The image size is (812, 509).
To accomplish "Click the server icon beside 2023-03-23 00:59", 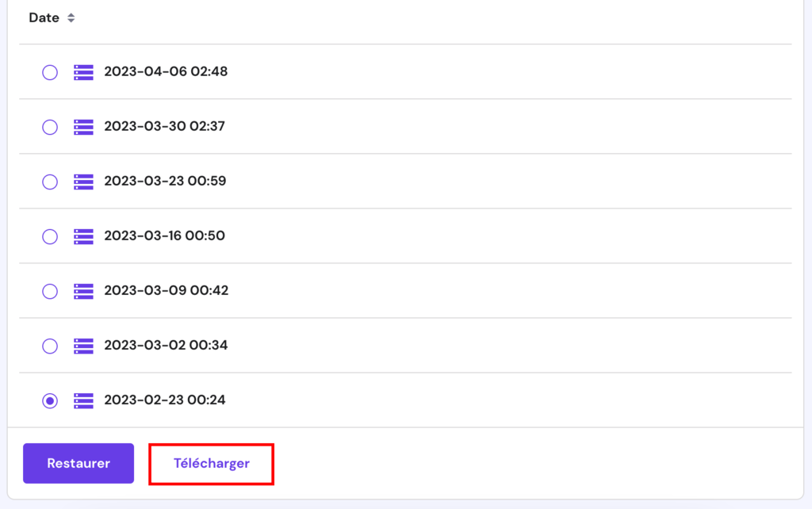I will point(83,182).
